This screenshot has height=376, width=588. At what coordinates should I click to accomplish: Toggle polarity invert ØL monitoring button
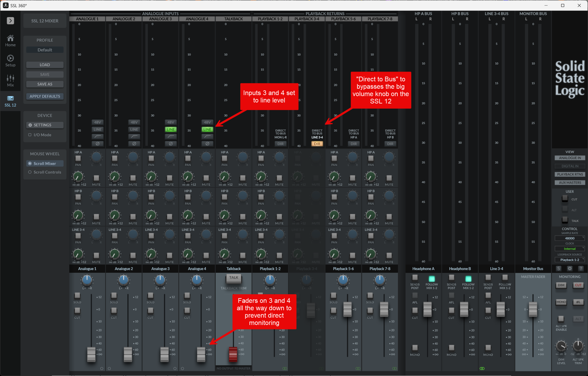click(578, 302)
